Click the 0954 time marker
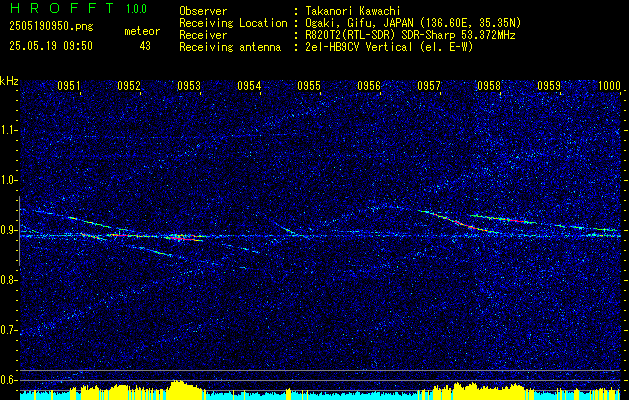The image size is (629, 400). [249, 86]
